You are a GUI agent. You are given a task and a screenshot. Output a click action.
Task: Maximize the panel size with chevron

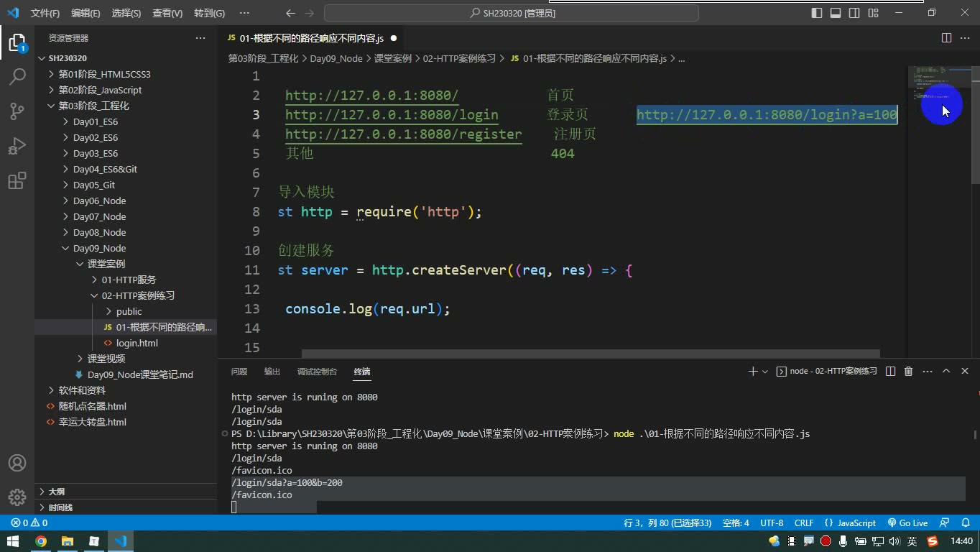tap(946, 372)
